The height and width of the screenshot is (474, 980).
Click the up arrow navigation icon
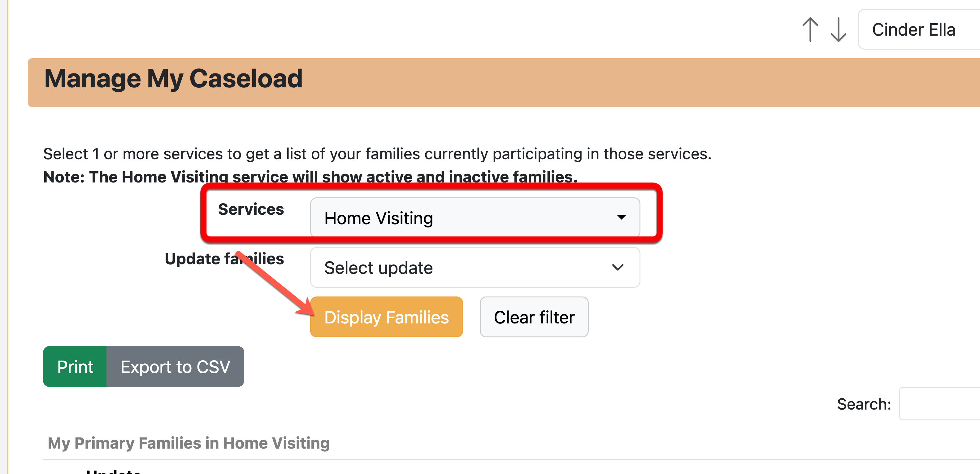pos(810,29)
